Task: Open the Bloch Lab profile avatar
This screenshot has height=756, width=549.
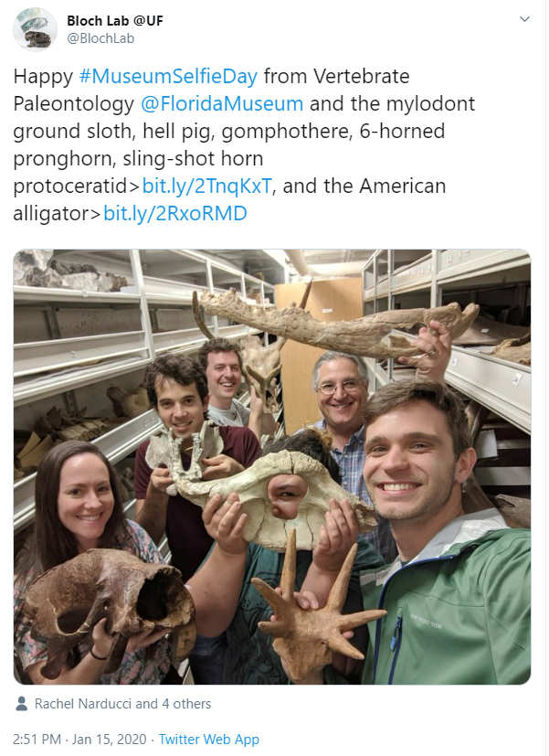Action: 35,29
